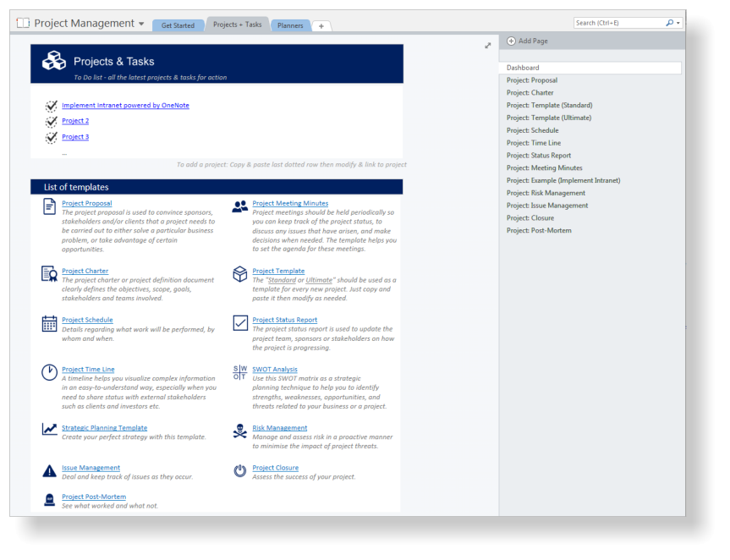Click the Risk Management skull icon
Viewport: 730px width, 560px height.
(240, 431)
